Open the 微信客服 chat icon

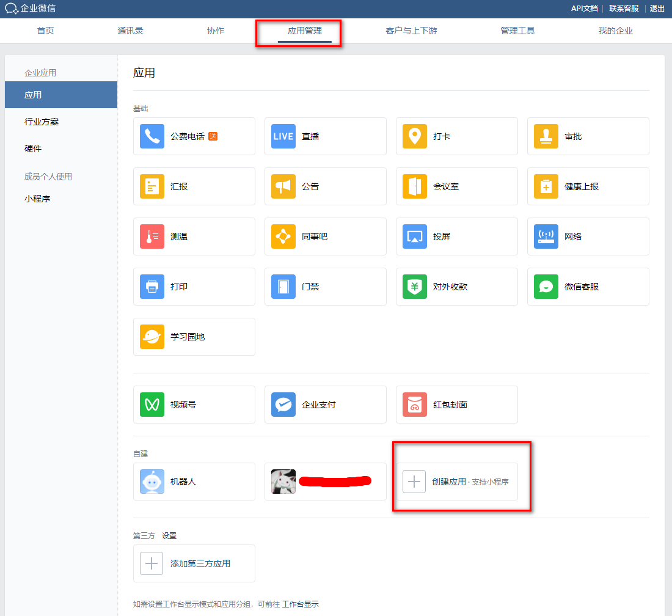(x=546, y=287)
